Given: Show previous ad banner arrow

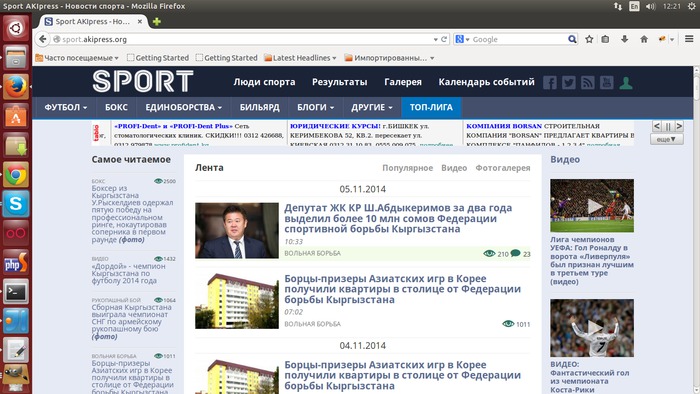Looking at the screenshot, I should tap(657, 126).
